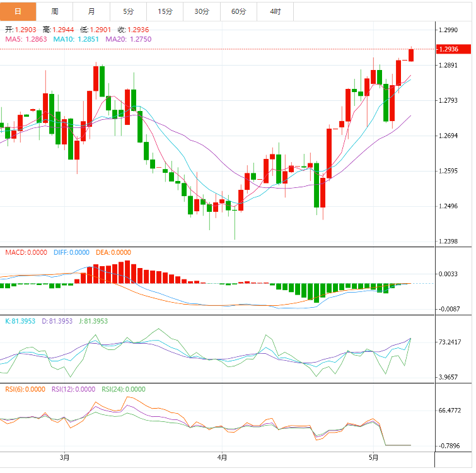476x473 pixels.
Task: Click the 5月 marker on time axis
Action: pyautogui.click(x=373, y=458)
